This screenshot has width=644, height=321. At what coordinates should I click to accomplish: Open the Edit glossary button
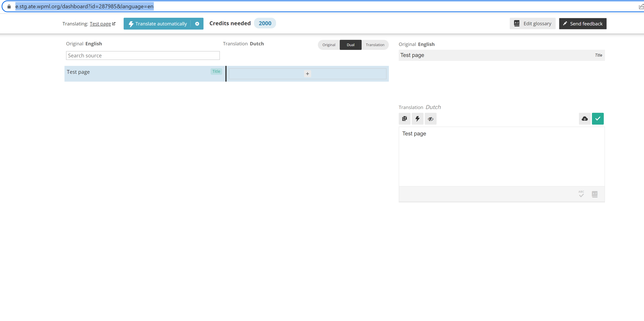pos(533,23)
